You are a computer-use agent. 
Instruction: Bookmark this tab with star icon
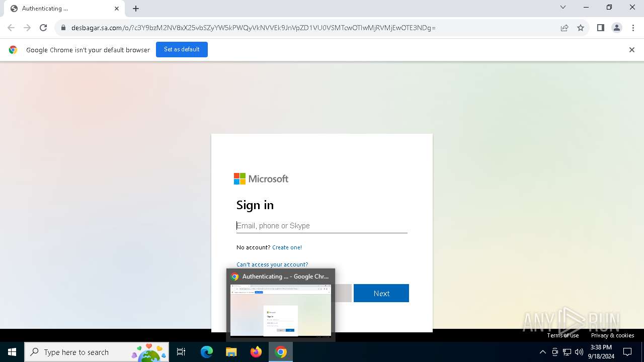pos(581,28)
